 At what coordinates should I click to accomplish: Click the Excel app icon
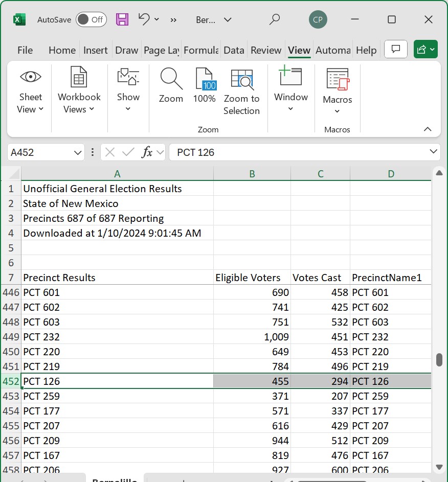click(x=19, y=20)
